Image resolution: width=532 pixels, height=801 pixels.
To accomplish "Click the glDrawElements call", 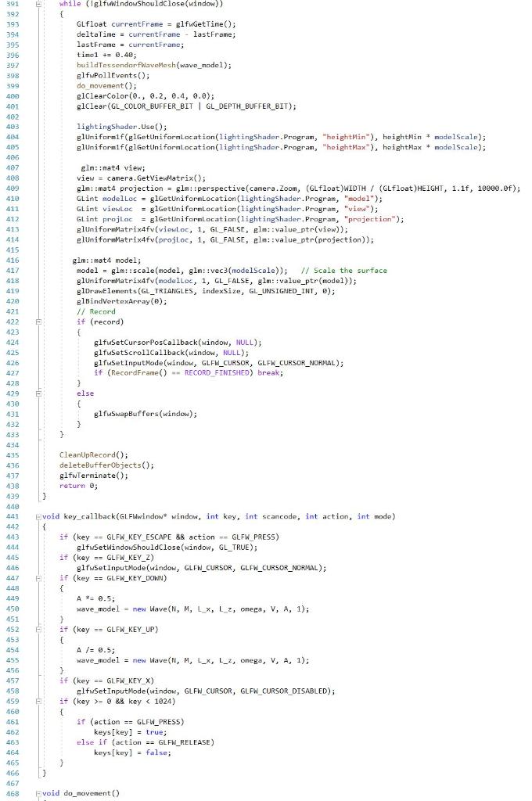I will pyautogui.click(x=206, y=291).
